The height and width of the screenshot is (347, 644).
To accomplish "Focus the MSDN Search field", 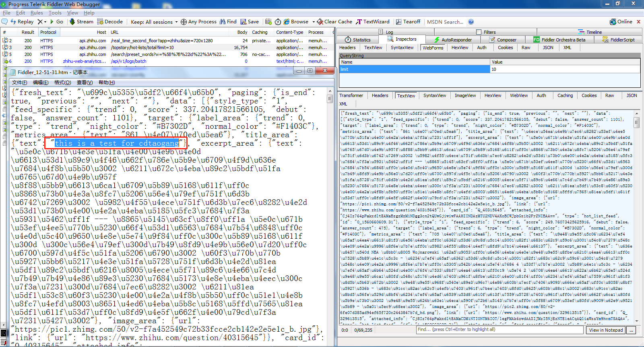I will click(x=445, y=22).
